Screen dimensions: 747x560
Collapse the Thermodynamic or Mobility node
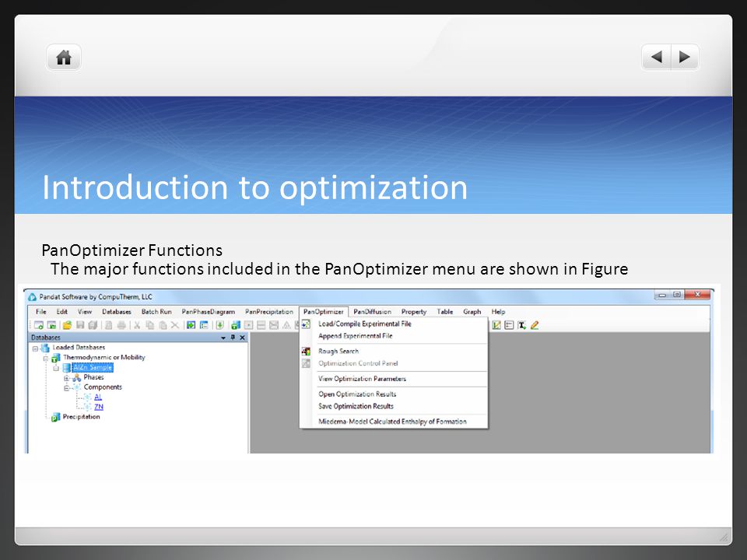[46, 358]
